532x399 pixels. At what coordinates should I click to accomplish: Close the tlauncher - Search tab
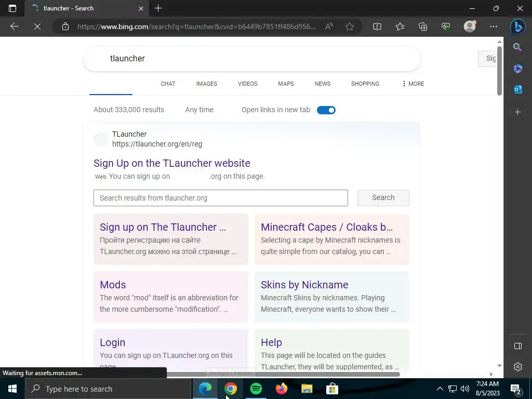(x=141, y=8)
